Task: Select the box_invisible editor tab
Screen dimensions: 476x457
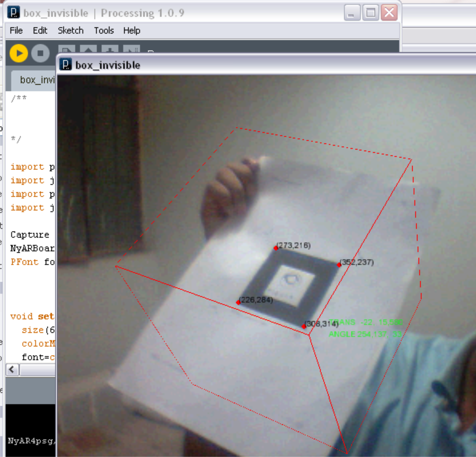Action: tap(37, 80)
